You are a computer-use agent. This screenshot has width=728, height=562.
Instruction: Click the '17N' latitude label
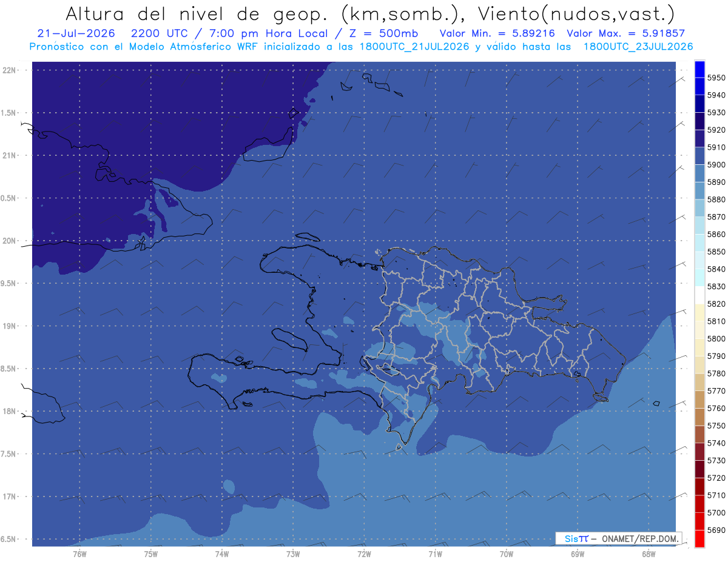point(10,497)
